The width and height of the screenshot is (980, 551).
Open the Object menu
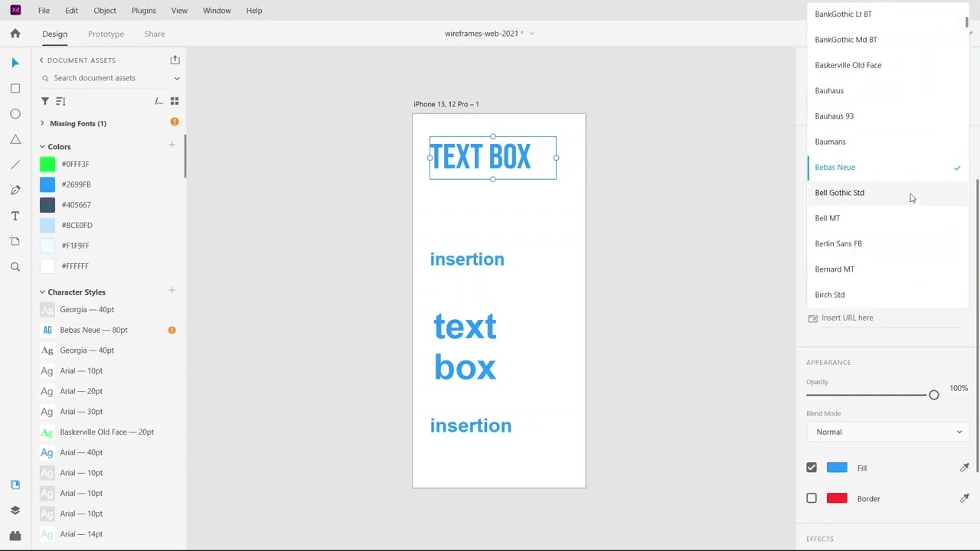tap(105, 10)
